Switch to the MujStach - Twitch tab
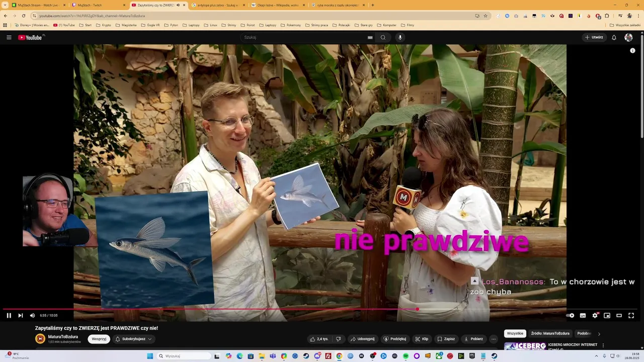Screen dimensions: 644x362 (x=98, y=5)
